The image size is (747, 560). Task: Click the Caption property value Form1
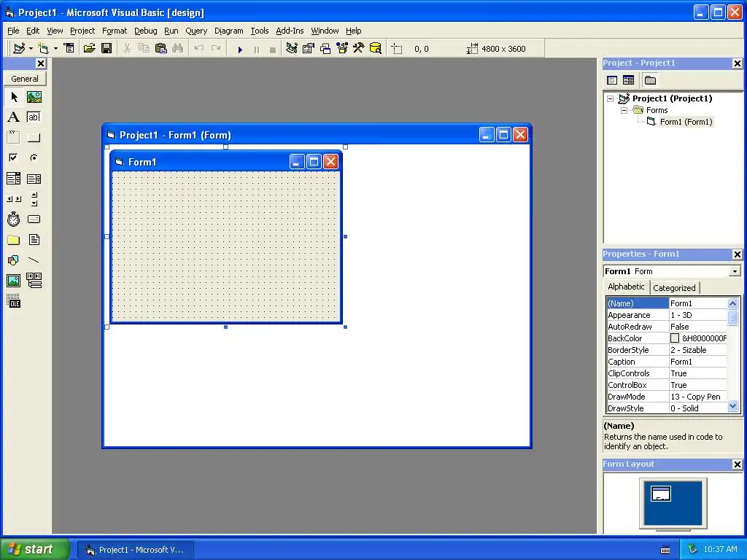697,362
